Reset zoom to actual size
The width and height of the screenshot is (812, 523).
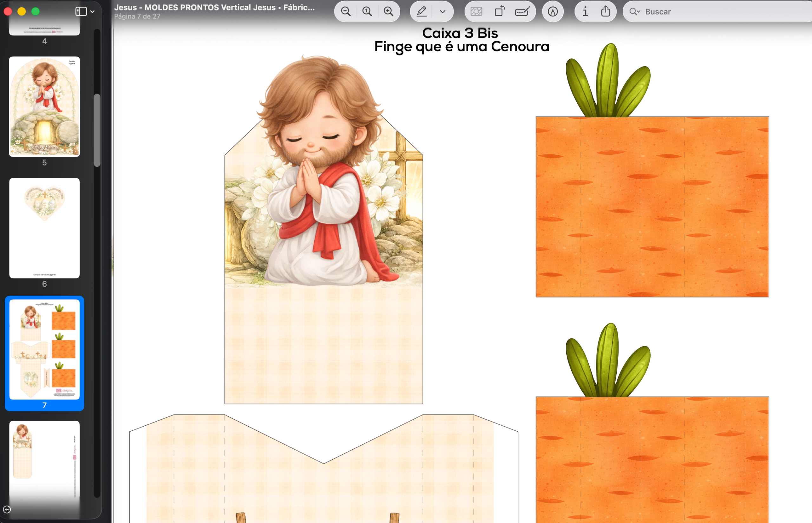[x=367, y=11]
